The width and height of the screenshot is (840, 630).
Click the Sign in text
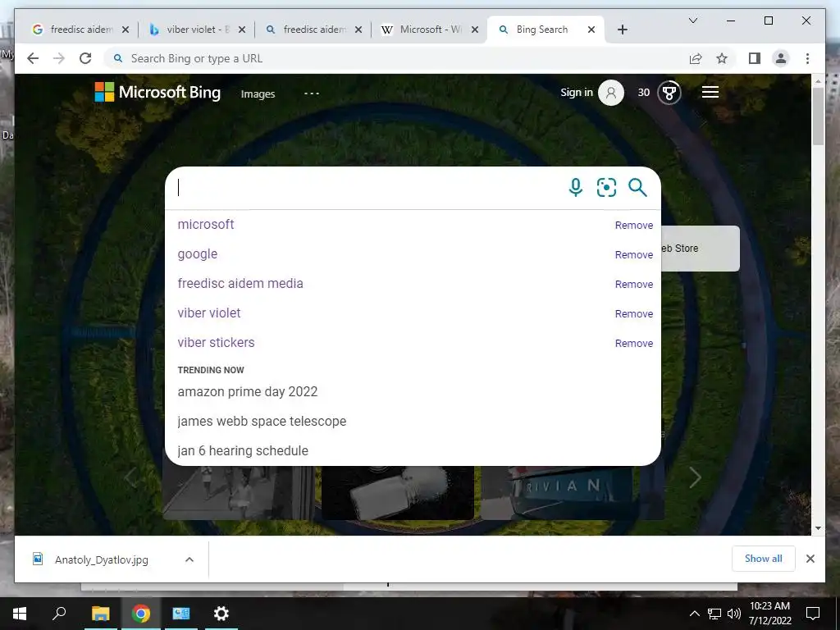pyautogui.click(x=577, y=92)
